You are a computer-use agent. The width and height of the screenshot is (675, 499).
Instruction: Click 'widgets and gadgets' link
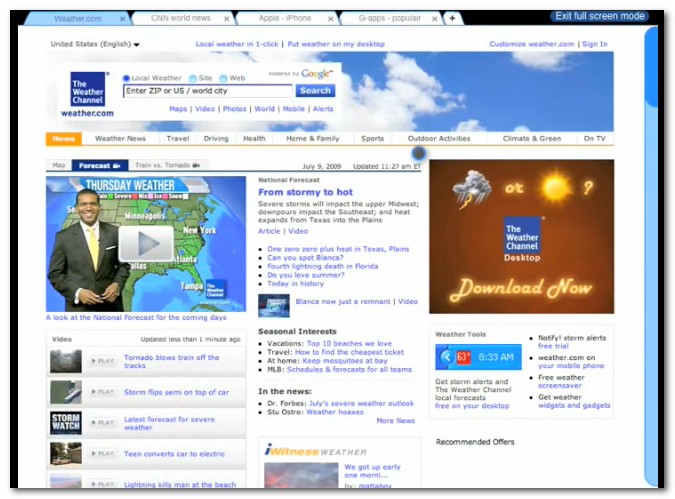click(x=574, y=405)
